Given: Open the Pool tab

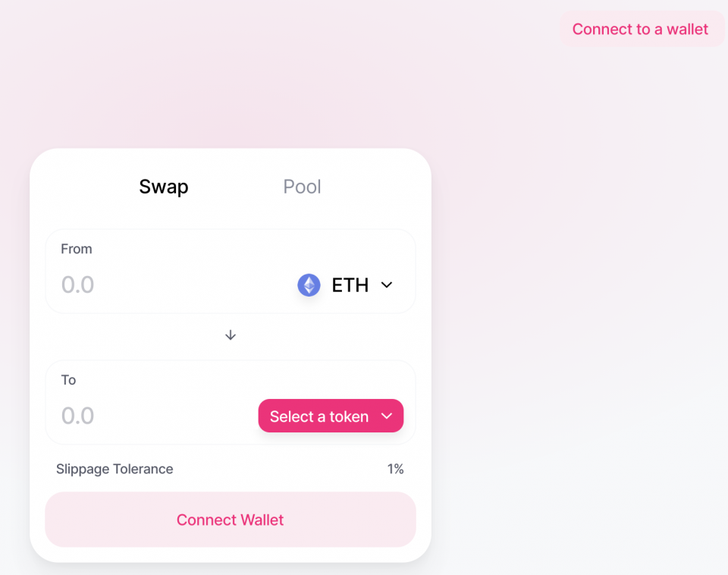Looking at the screenshot, I should [302, 187].
